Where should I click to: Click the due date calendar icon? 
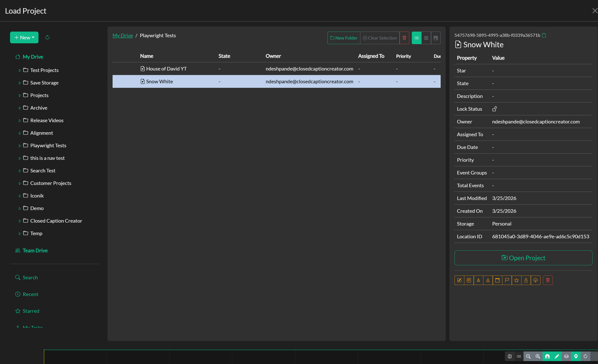tap(497, 280)
